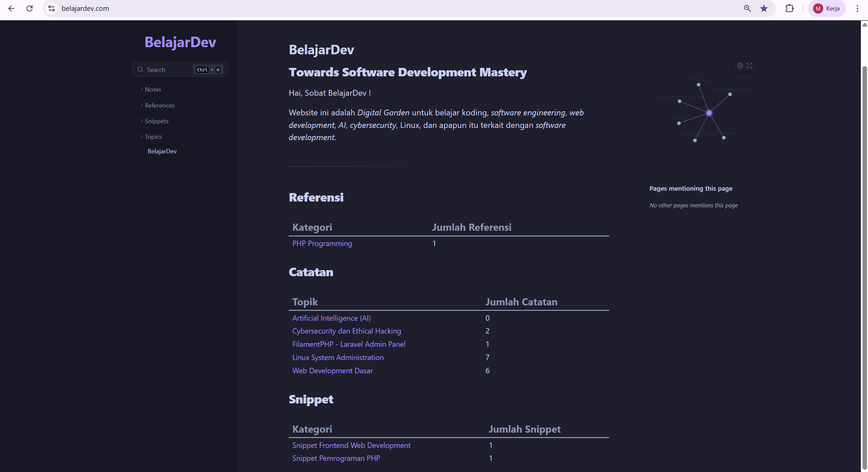Expand the References section
The image size is (868, 472).
(159, 105)
